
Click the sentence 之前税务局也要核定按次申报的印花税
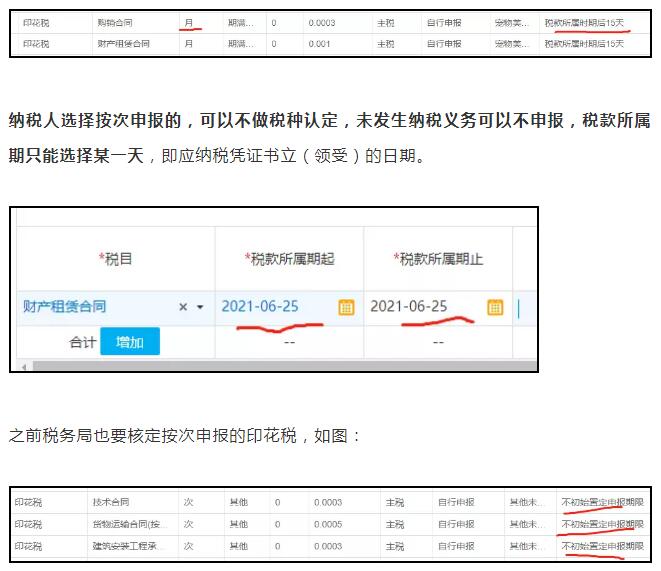point(153,435)
